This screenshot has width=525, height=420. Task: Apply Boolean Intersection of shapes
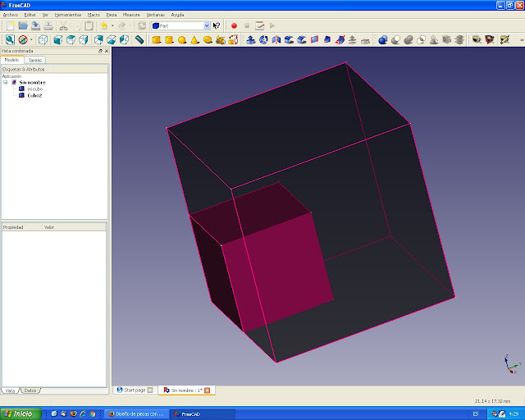(x=421, y=40)
